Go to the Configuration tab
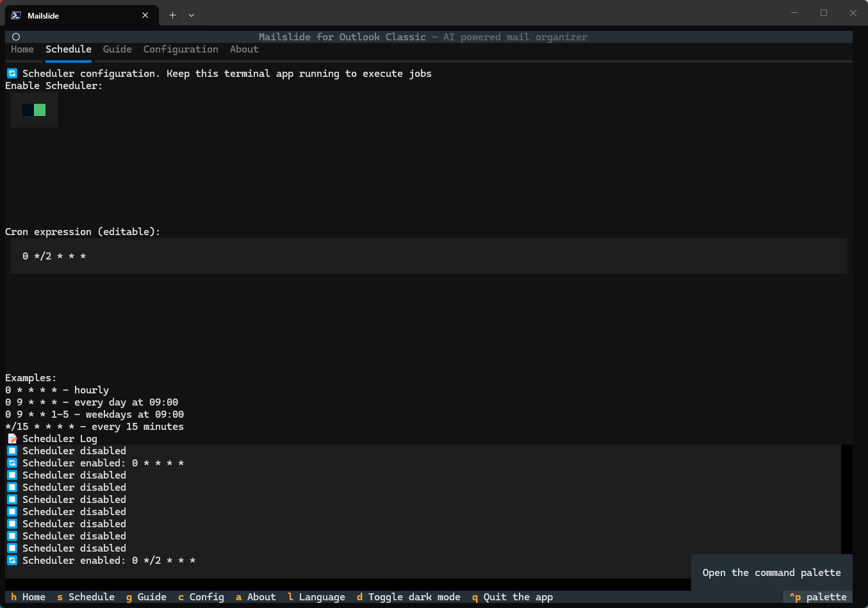This screenshot has width=868, height=608. 181,49
